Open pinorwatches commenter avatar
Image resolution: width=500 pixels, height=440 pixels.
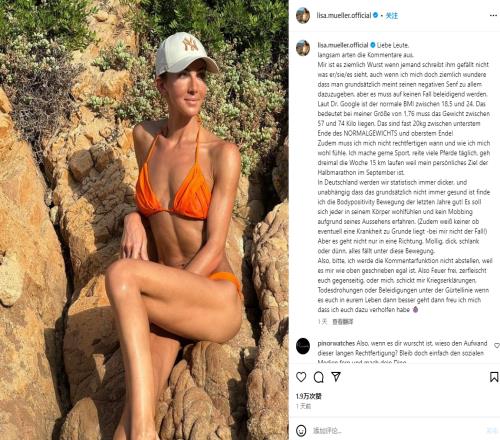click(303, 346)
